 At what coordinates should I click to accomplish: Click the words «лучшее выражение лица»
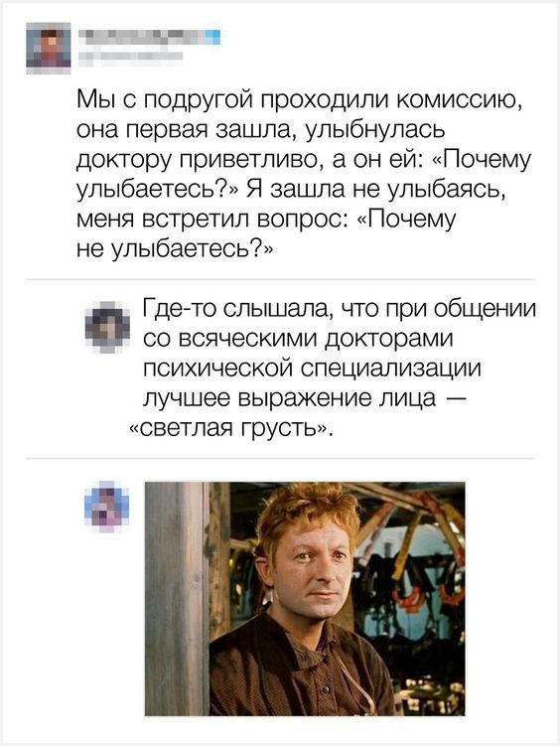click(x=290, y=398)
